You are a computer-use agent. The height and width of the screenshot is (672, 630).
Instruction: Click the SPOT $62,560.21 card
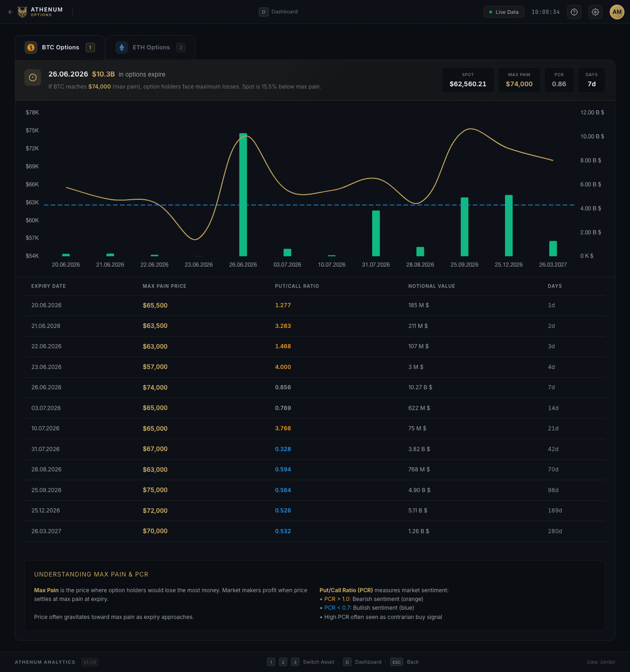coord(468,80)
